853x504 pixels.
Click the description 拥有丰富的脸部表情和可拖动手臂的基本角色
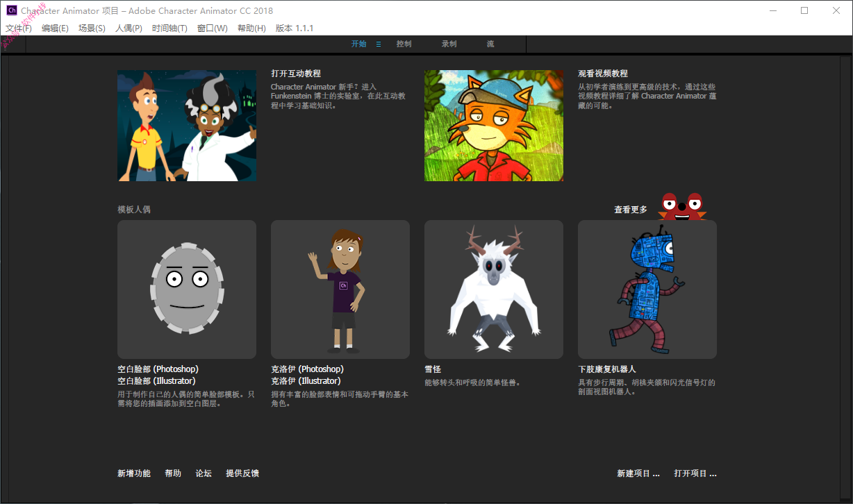pyautogui.click(x=340, y=399)
